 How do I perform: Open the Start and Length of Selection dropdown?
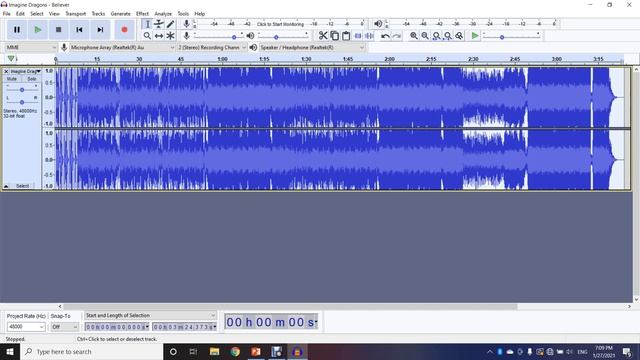150,315
